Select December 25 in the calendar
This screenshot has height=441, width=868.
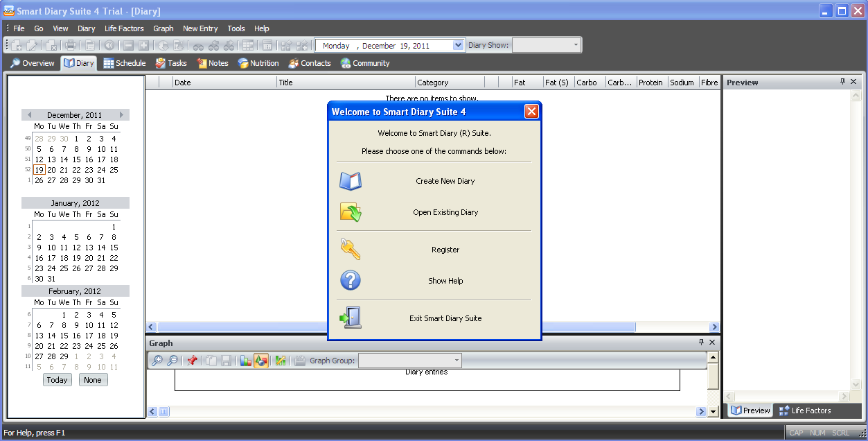pyautogui.click(x=114, y=170)
